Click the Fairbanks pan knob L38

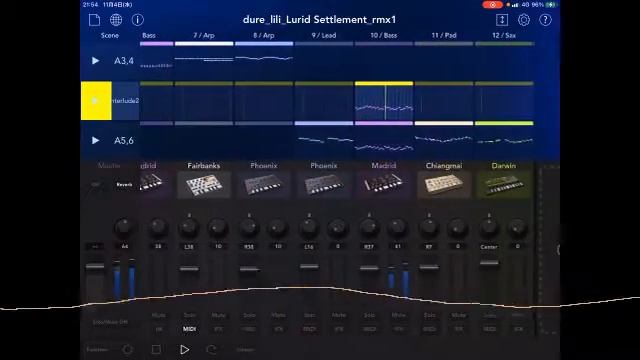[x=189, y=227]
